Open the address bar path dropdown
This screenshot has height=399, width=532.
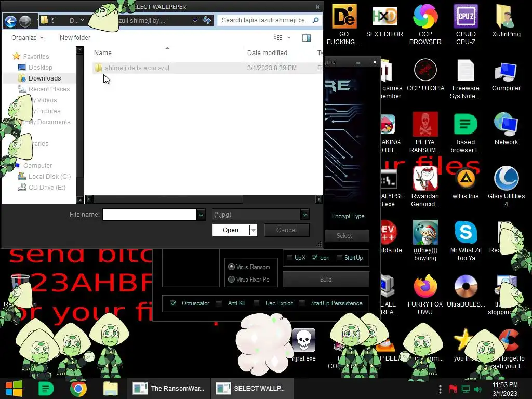pos(195,20)
